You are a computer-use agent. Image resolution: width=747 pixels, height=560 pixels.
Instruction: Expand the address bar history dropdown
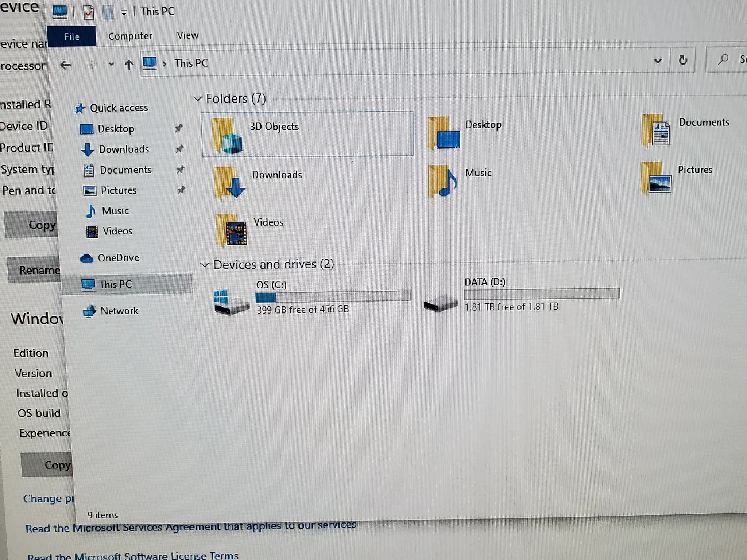point(658,61)
